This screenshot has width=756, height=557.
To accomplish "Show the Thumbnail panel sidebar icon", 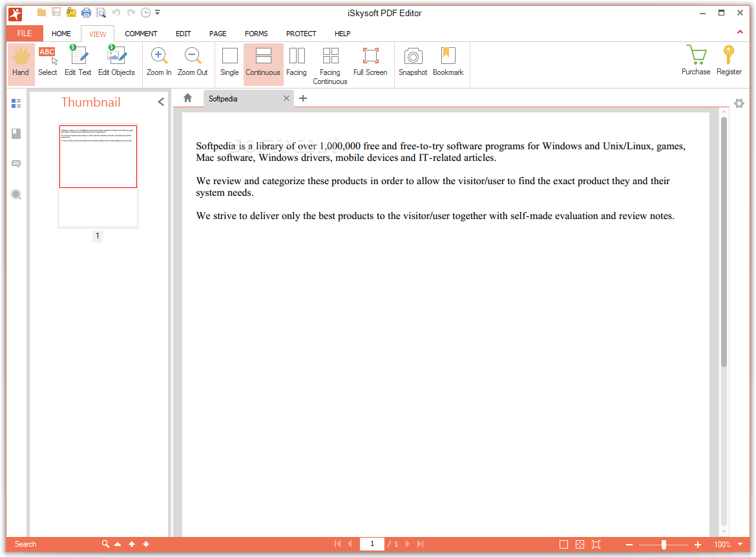I will [x=16, y=103].
